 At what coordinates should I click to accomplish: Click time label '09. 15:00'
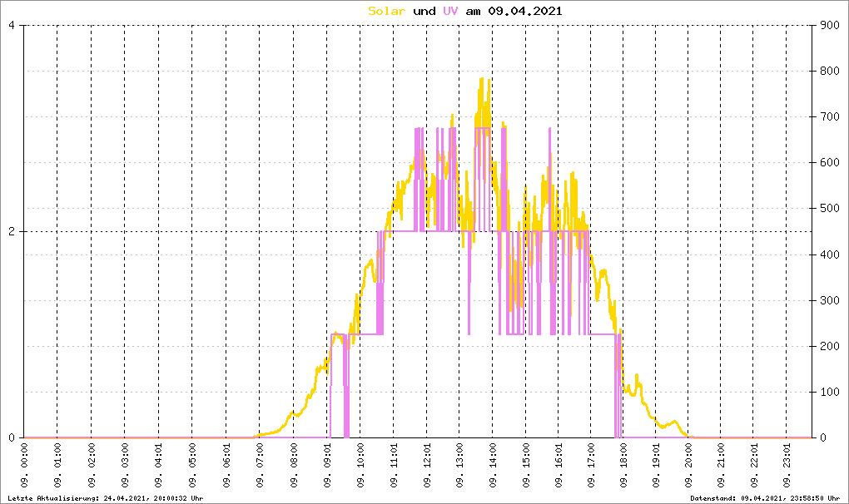526,465
